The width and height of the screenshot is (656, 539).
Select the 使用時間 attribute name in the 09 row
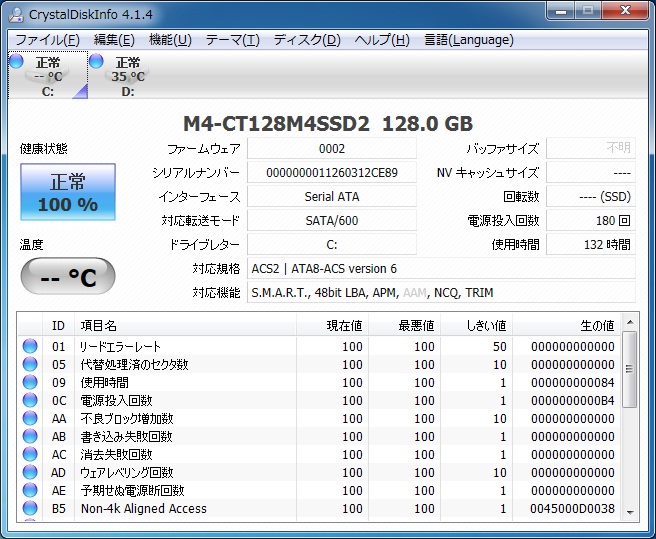pyautogui.click(x=105, y=382)
